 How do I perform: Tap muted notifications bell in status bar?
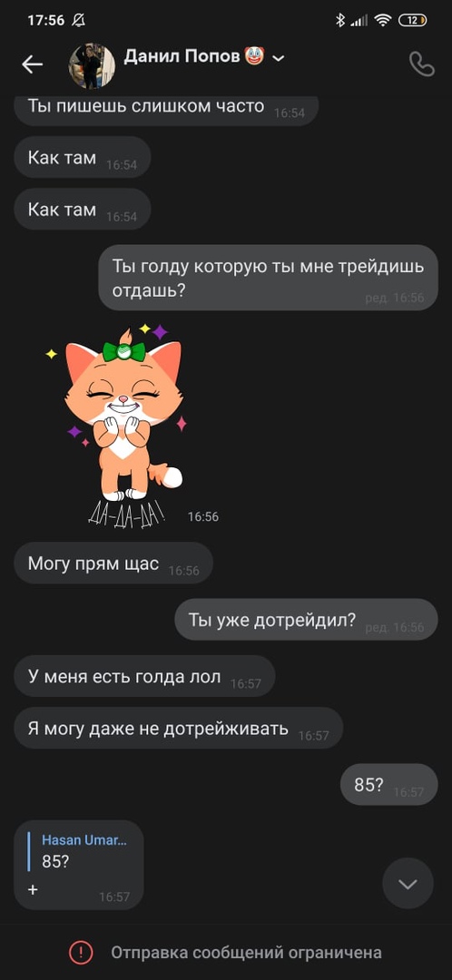coord(78,20)
